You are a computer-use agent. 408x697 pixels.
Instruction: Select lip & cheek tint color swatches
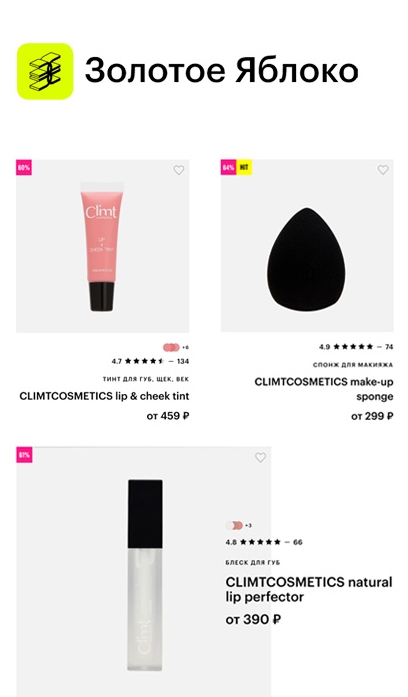click(x=171, y=347)
